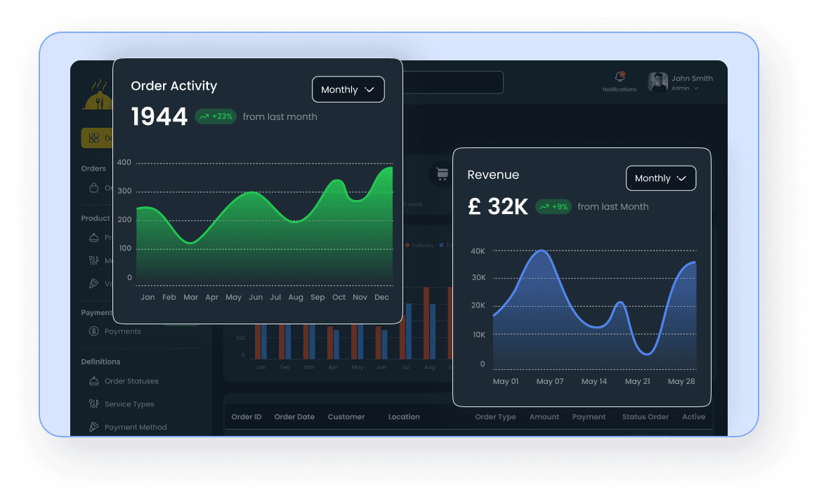This screenshot has height=504, width=819.
Task: Toggle the +9% growth indicator
Action: pyautogui.click(x=553, y=206)
